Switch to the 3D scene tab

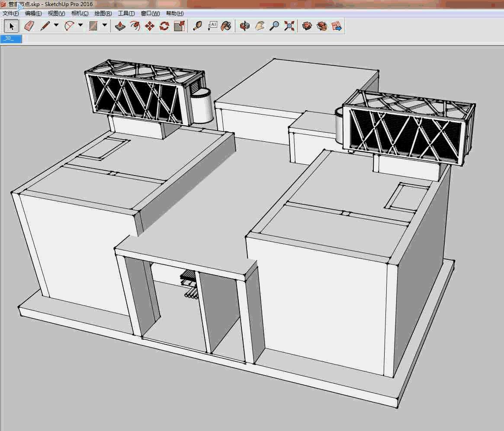tap(11, 38)
